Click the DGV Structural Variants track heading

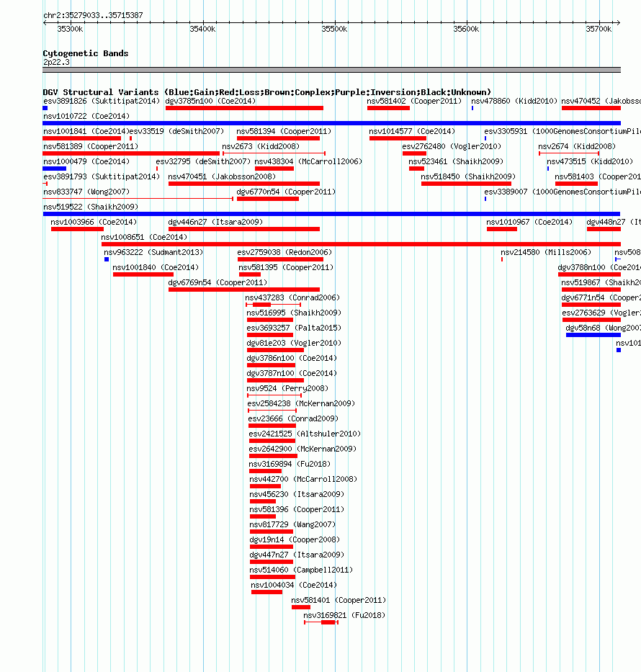(267, 92)
